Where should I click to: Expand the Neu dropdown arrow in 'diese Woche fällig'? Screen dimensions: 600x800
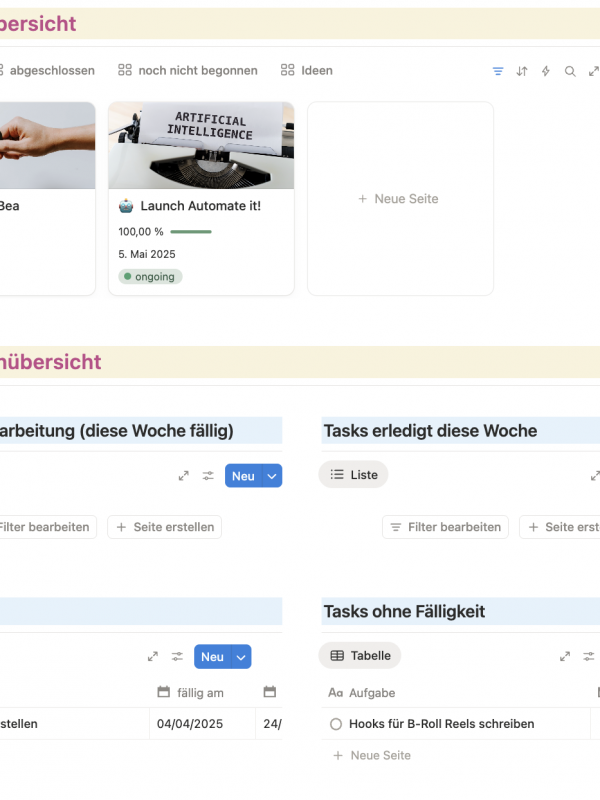[271, 476]
